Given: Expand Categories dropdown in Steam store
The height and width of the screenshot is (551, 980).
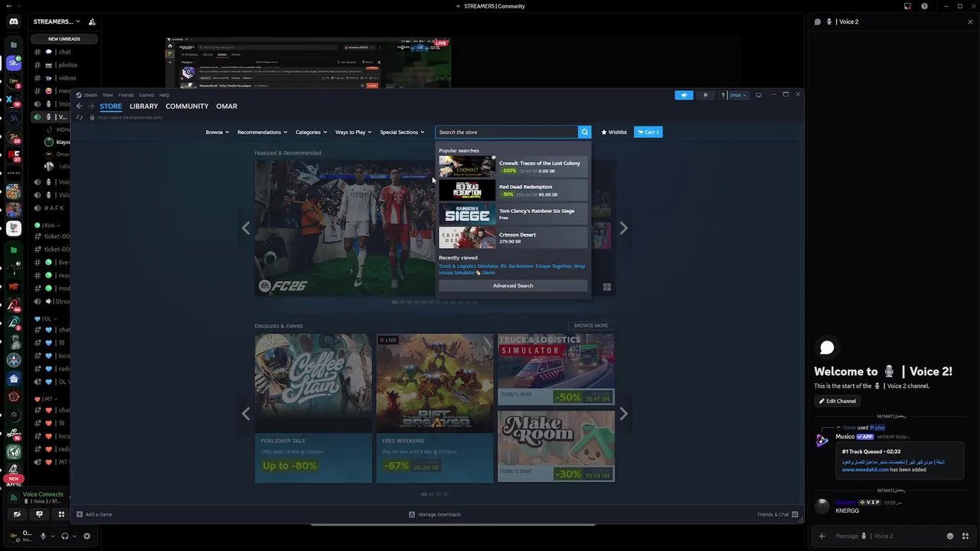Looking at the screenshot, I should (311, 132).
